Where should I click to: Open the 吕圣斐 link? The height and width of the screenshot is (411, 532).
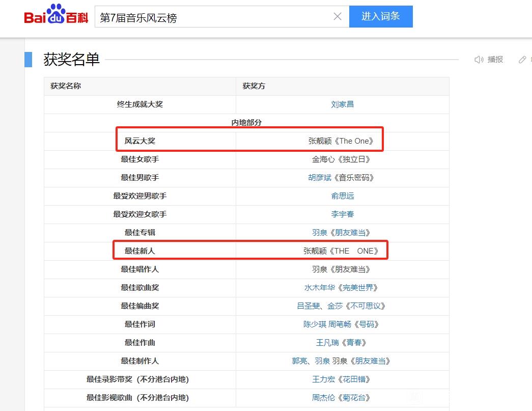point(308,306)
